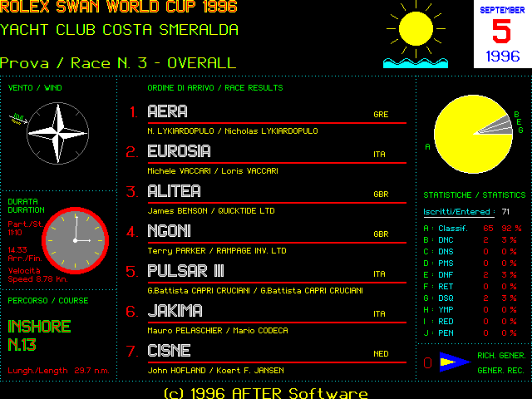Click the red duration clock icon
The height and width of the screenshot is (399, 532).
coord(76,240)
